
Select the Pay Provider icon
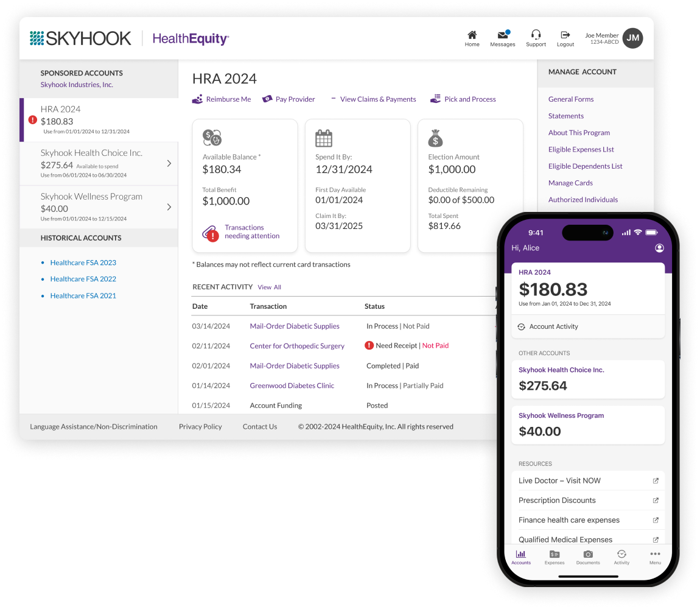(x=267, y=99)
